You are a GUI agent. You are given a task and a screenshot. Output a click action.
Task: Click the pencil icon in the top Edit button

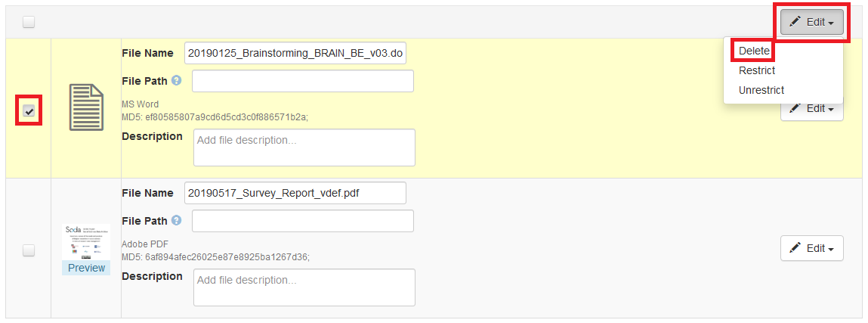(795, 22)
